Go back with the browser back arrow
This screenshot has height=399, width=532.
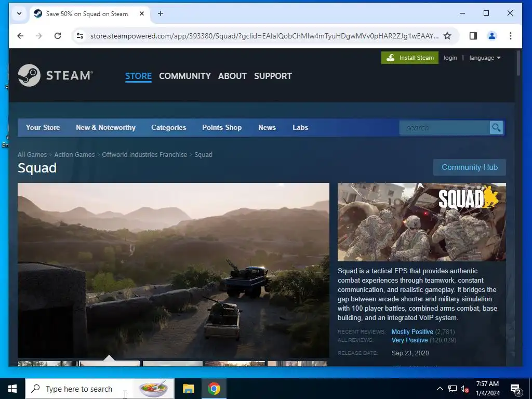[20, 36]
